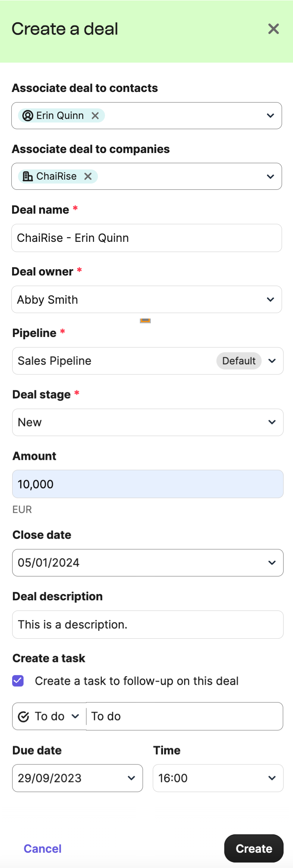Image resolution: width=293 pixels, height=868 pixels.
Task: Click the Create button
Action: coord(254,848)
